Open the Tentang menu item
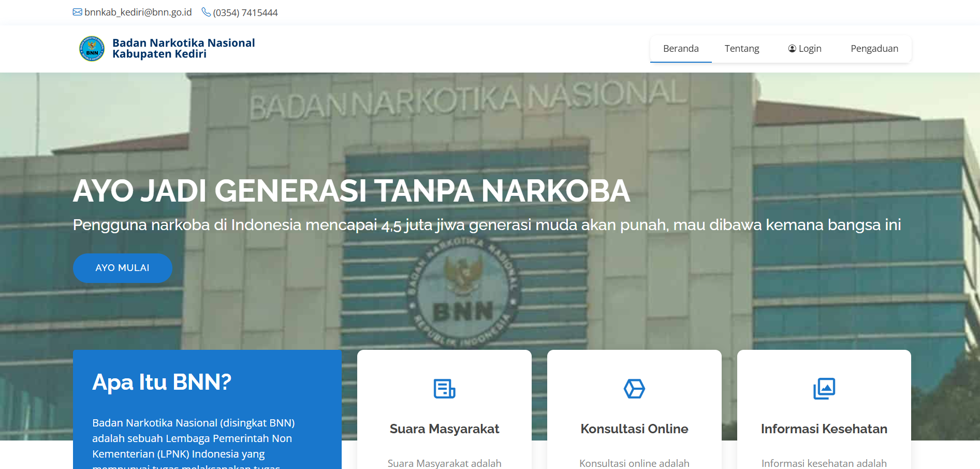 click(x=742, y=49)
